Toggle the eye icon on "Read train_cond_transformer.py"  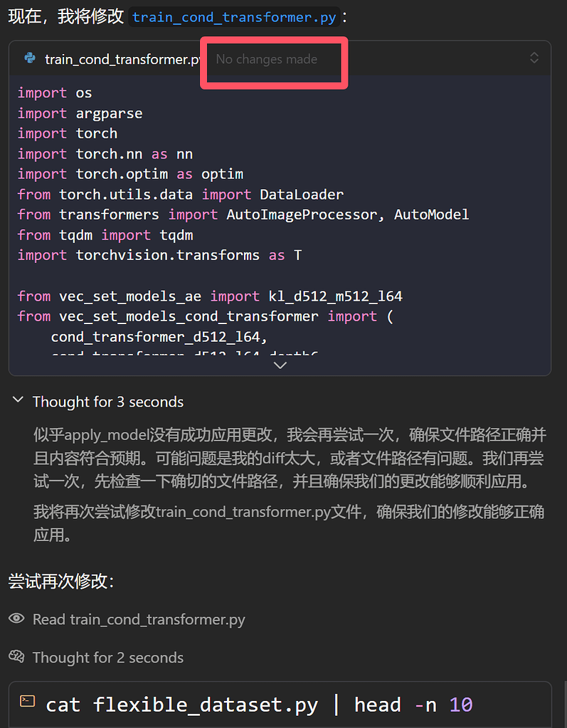[x=16, y=619]
